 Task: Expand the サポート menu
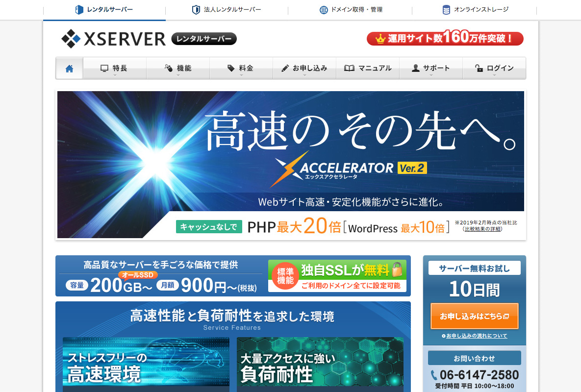pyautogui.click(x=431, y=69)
